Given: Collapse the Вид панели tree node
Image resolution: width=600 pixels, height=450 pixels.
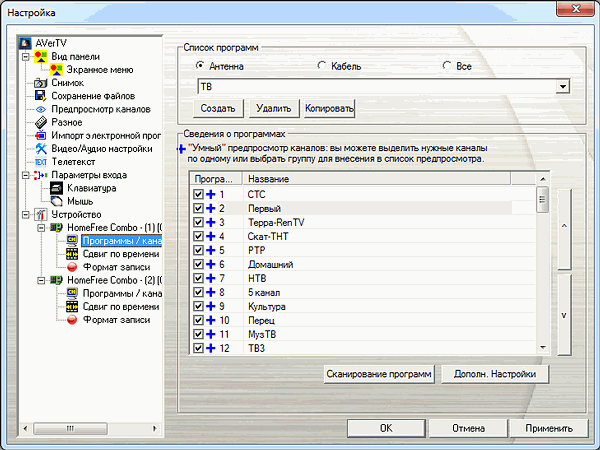Looking at the screenshot, I should [26, 57].
